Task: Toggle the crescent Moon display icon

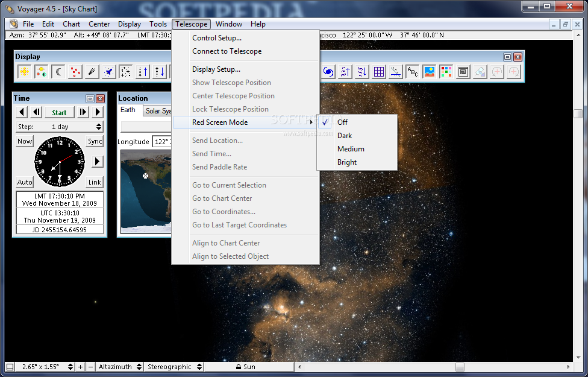Action: (x=58, y=71)
